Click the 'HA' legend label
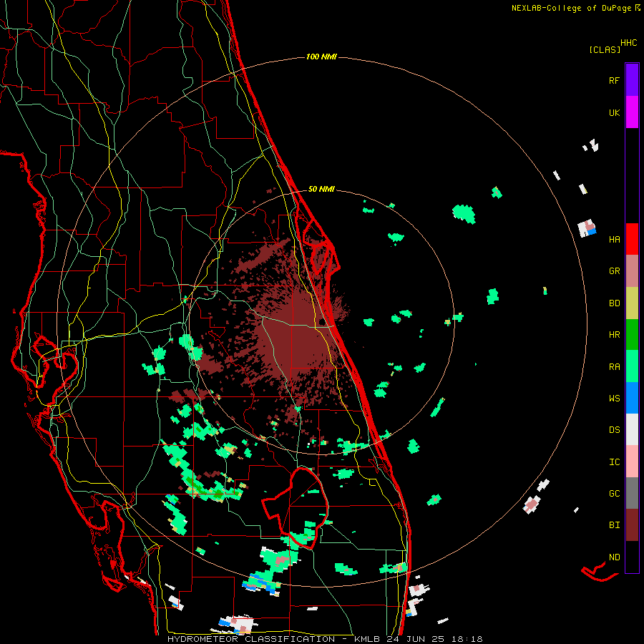Image resolution: width=644 pixels, height=644 pixels. click(614, 239)
